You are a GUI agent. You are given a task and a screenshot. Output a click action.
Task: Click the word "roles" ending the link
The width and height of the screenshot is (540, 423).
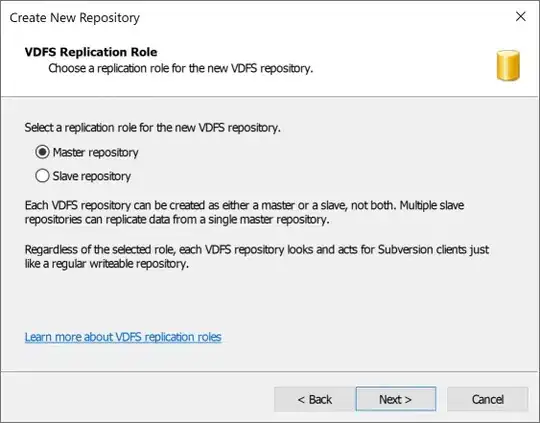coord(209,337)
